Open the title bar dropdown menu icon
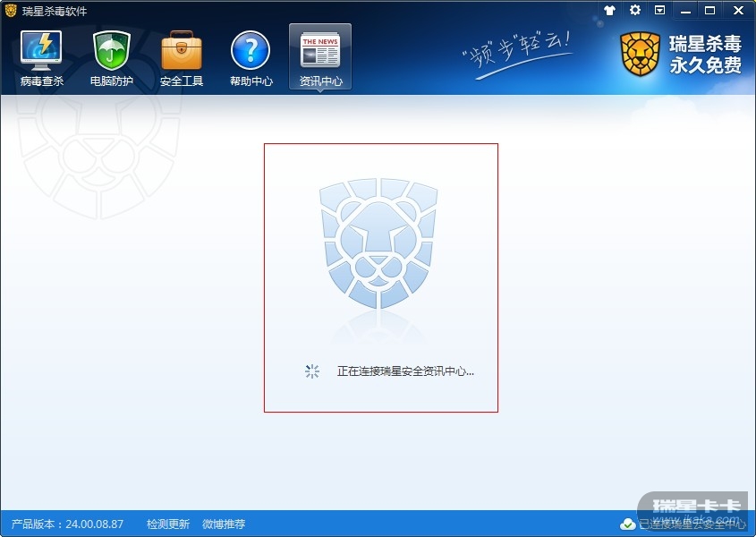 click(x=659, y=10)
